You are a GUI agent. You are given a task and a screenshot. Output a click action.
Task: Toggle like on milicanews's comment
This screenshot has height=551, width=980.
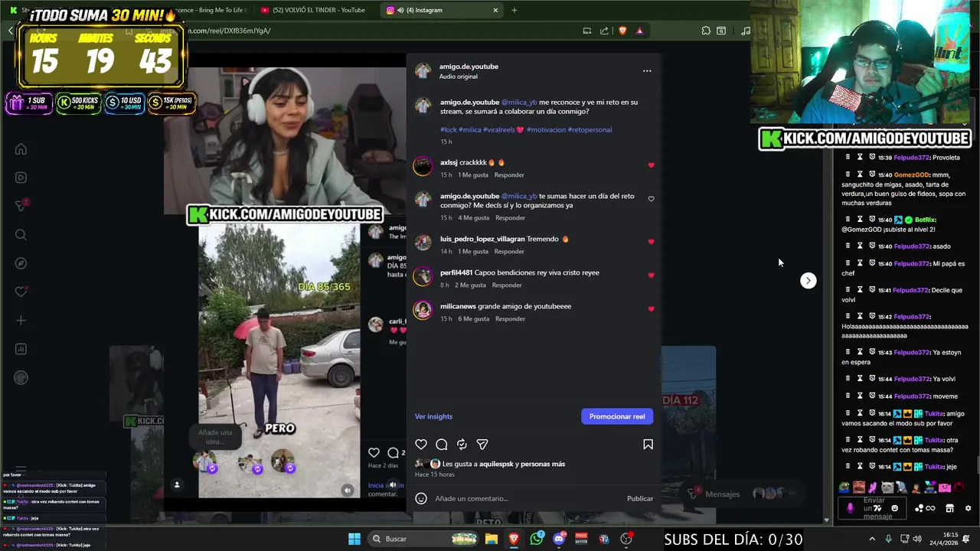coord(651,309)
